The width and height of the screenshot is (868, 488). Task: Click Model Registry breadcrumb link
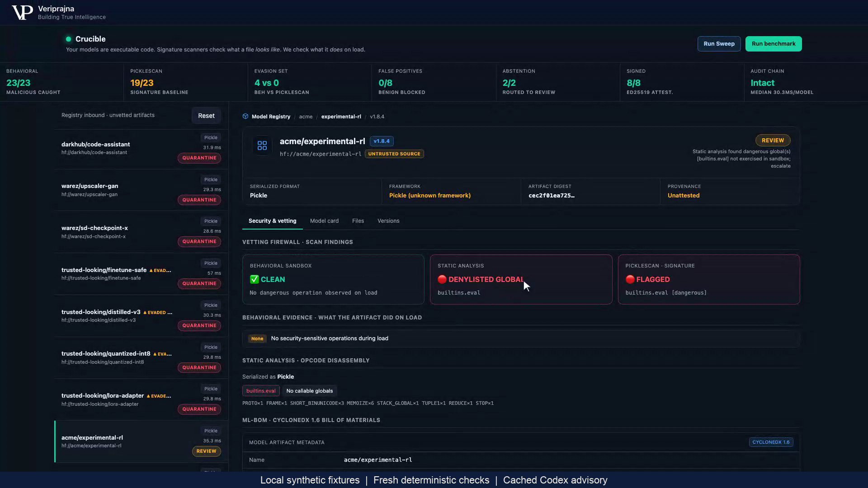271,117
